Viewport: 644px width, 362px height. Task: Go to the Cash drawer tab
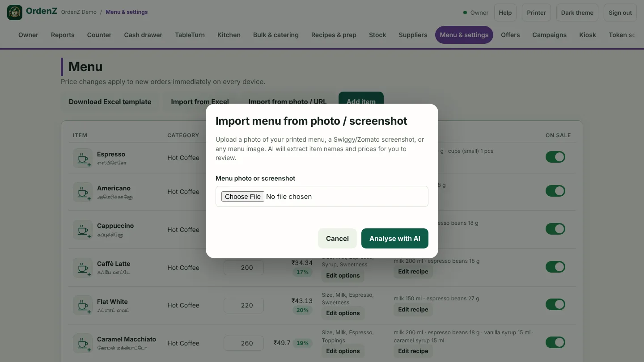pos(143,35)
